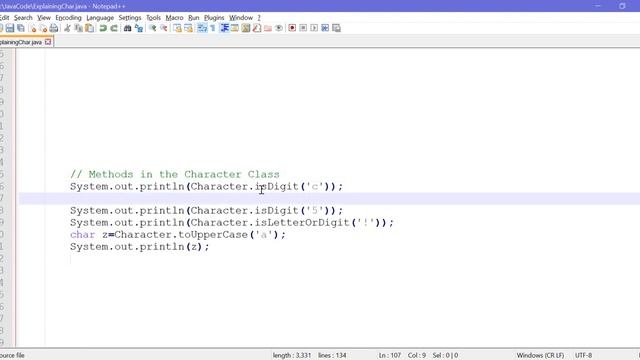The height and width of the screenshot is (360, 640).
Task: Click the isLetterOrDigit('!') line
Action: click(232, 223)
